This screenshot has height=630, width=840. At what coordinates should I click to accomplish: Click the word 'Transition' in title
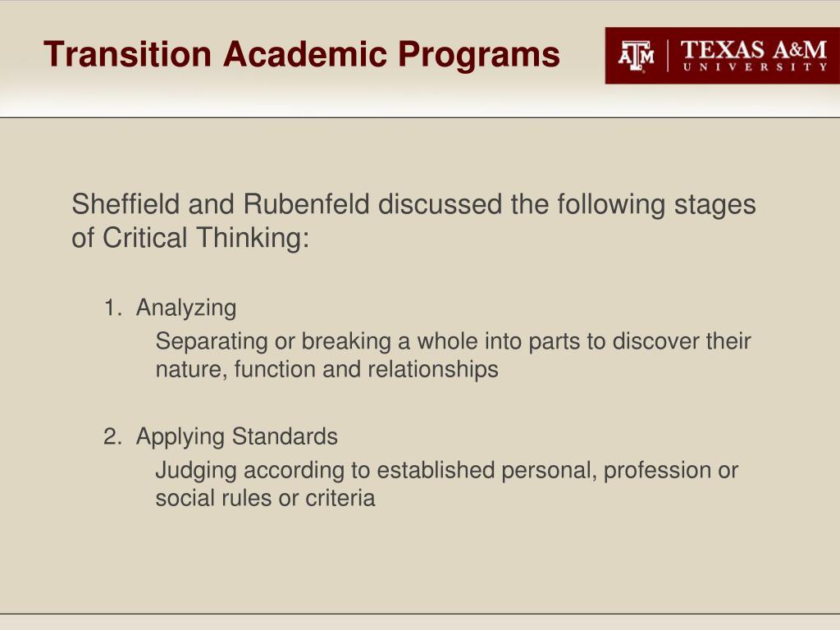(x=128, y=54)
